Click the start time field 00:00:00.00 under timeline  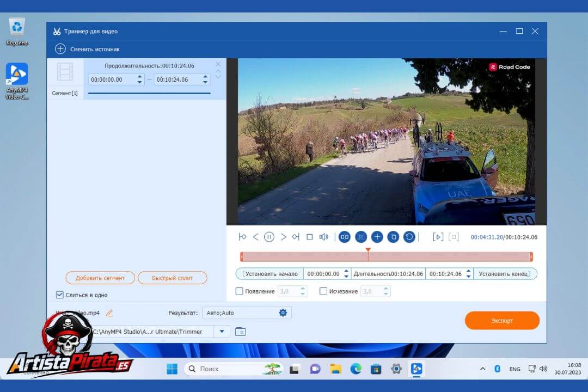(x=323, y=274)
